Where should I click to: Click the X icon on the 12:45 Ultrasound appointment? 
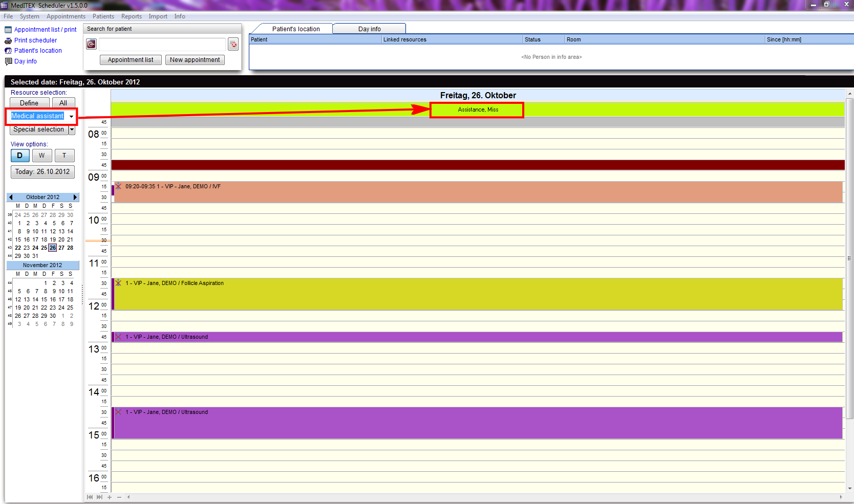tap(118, 337)
